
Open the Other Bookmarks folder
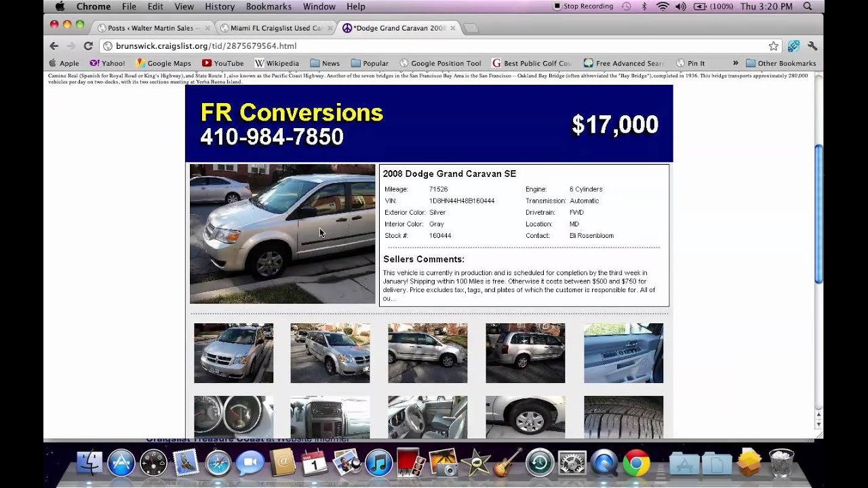(x=781, y=63)
